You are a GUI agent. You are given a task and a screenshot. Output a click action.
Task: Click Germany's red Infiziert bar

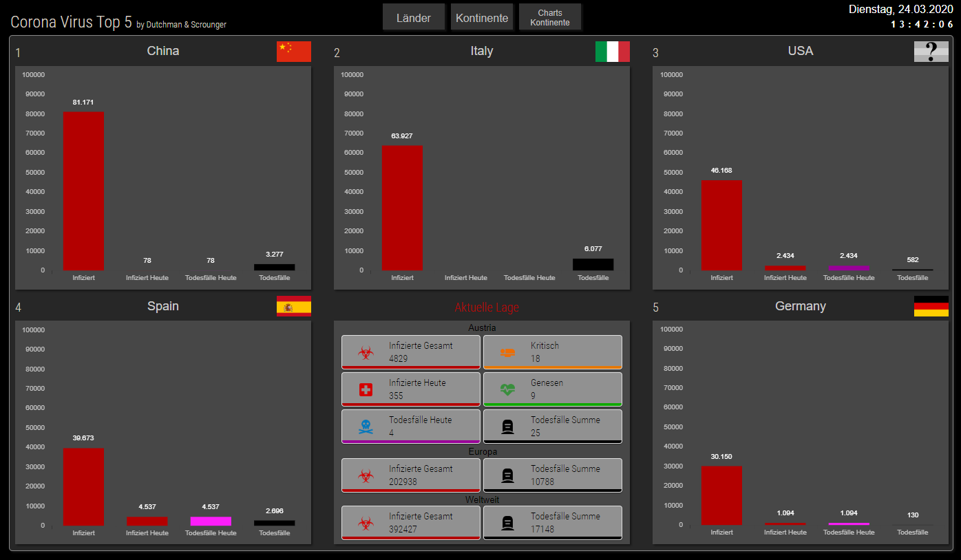pos(721,495)
